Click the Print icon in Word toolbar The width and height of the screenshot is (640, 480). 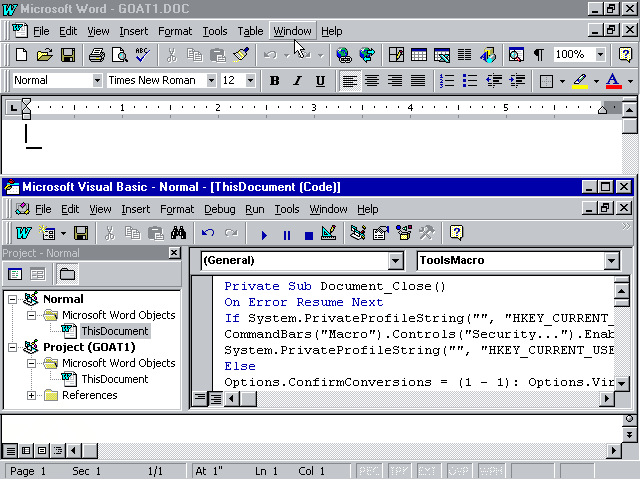[97, 54]
